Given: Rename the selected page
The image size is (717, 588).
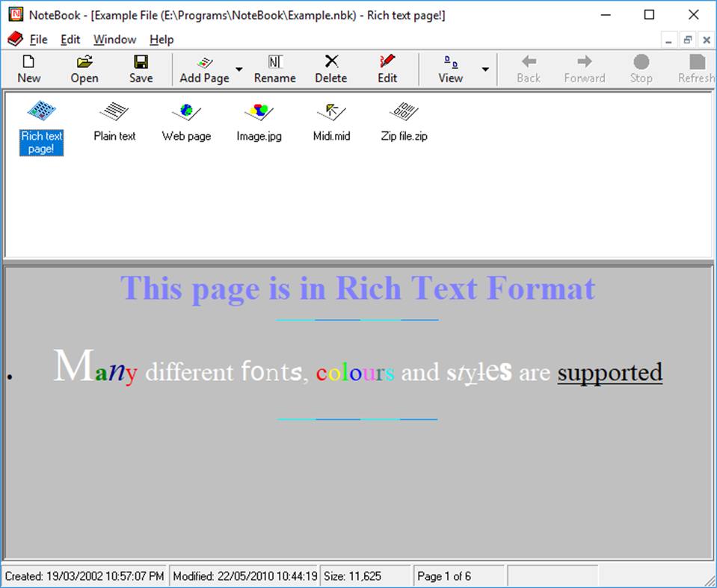Looking at the screenshot, I should pyautogui.click(x=275, y=69).
